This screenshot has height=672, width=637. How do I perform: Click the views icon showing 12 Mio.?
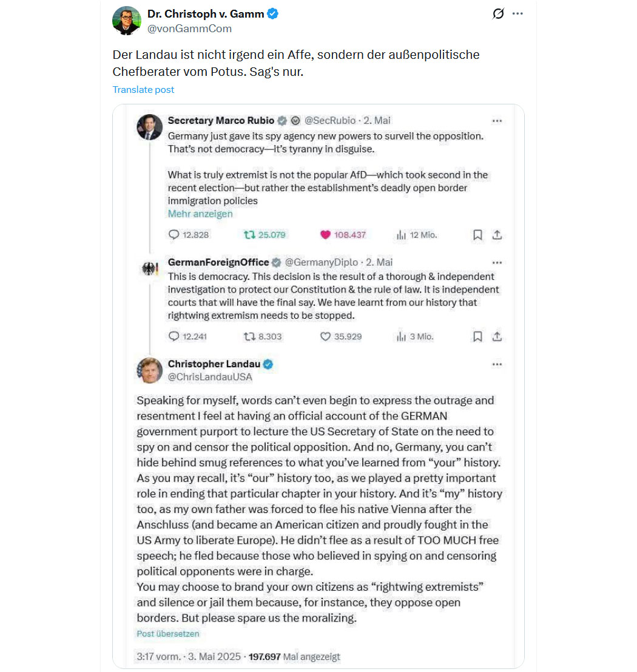401,235
